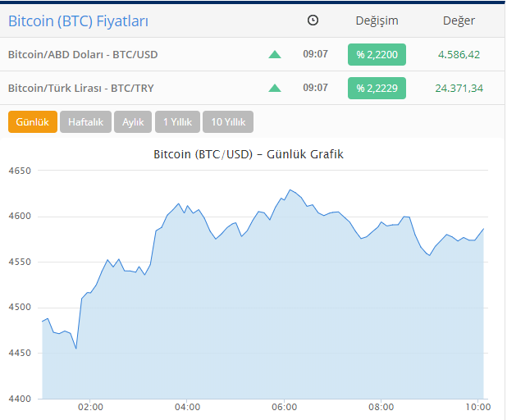
Task: Click the chart peak just after 06:00
Action: (x=290, y=189)
